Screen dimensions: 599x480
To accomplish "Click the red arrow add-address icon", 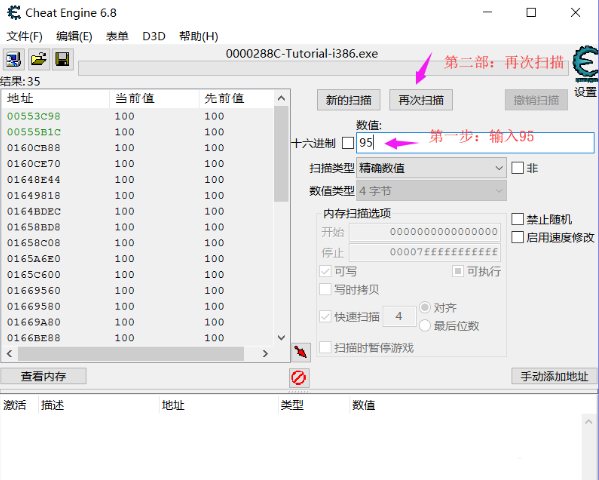I will coord(301,352).
